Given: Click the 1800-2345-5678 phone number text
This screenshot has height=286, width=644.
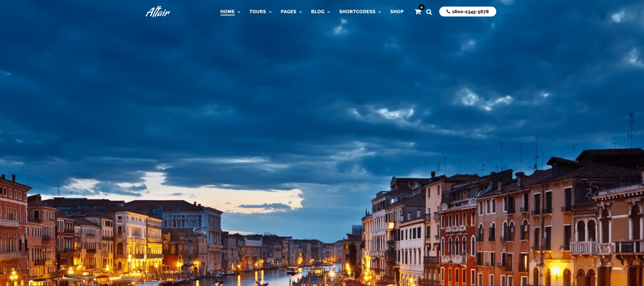Looking at the screenshot, I should point(470,12).
